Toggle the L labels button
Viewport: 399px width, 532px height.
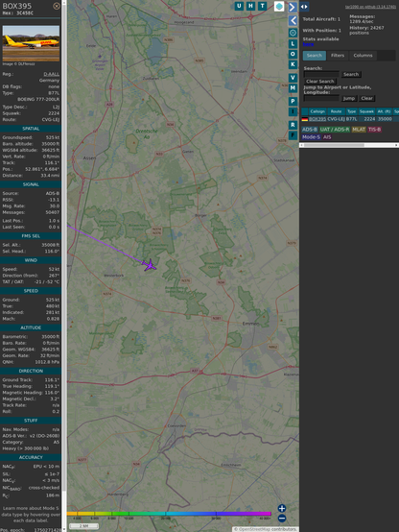coord(293,44)
